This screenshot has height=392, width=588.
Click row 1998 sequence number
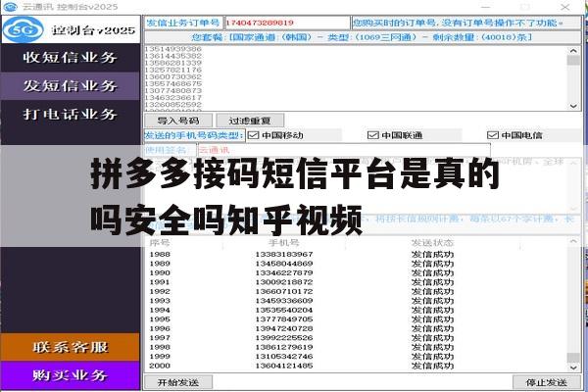pos(160,347)
